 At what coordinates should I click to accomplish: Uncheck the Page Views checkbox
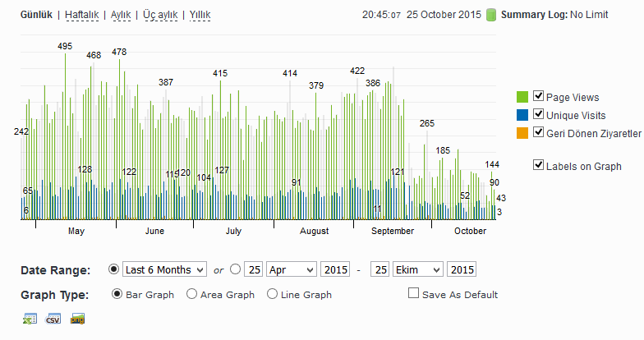click(x=538, y=95)
